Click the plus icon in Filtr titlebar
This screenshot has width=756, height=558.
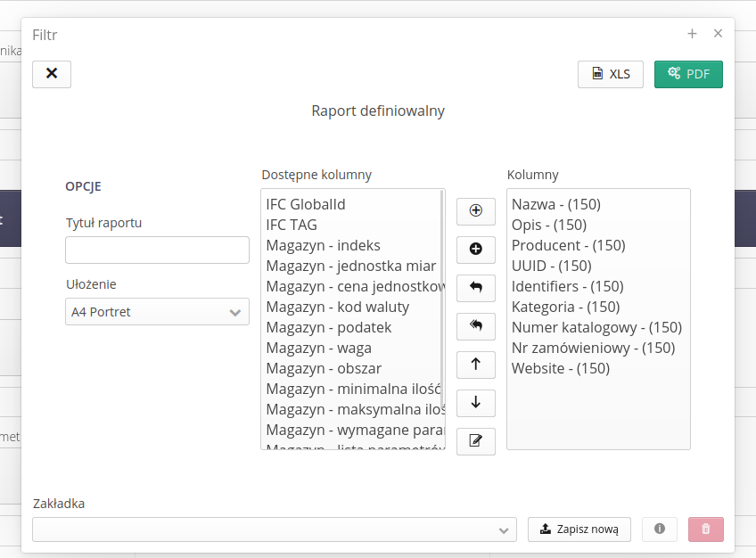692,34
